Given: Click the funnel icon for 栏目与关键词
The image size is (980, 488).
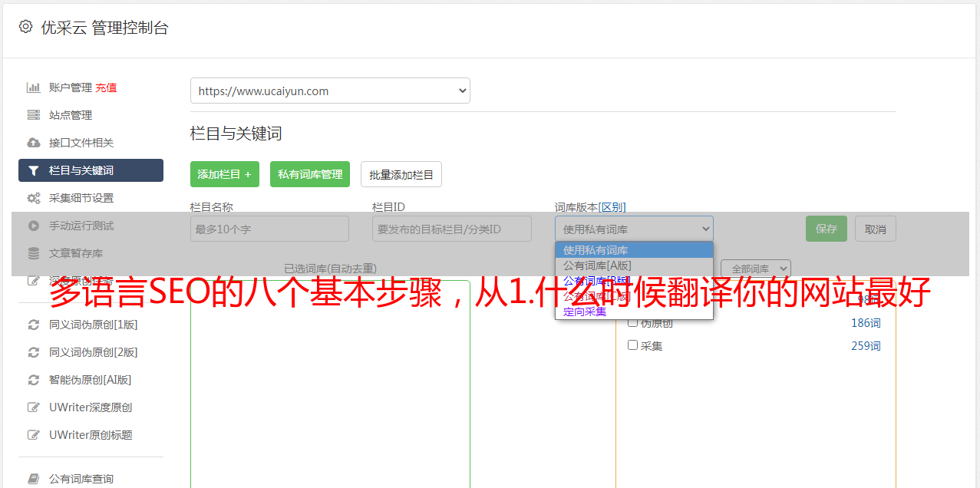Looking at the screenshot, I should coord(34,170).
